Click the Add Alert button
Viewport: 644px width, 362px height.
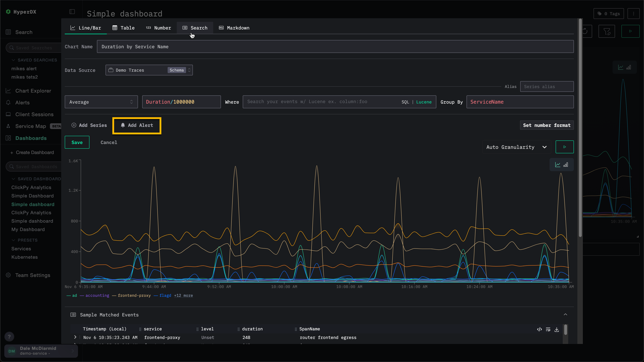137,125
